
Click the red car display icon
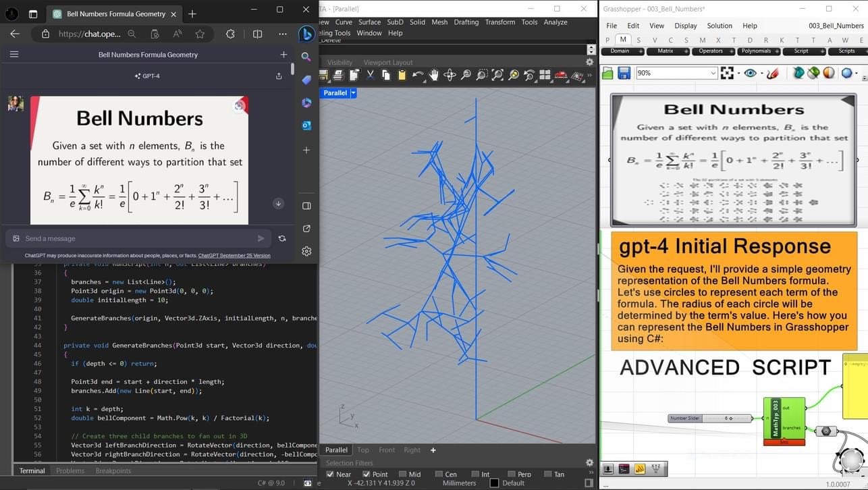pos(561,75)
